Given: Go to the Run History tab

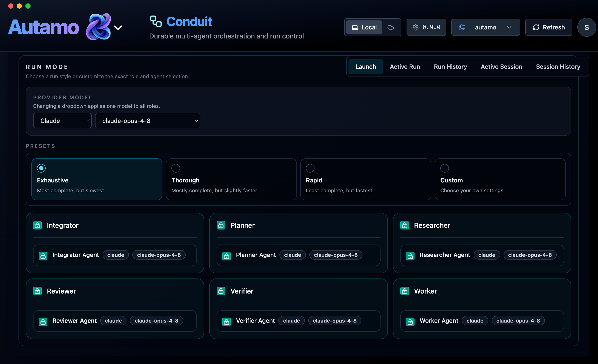Looking at the screenshot, I should click(x=450, y=66).
